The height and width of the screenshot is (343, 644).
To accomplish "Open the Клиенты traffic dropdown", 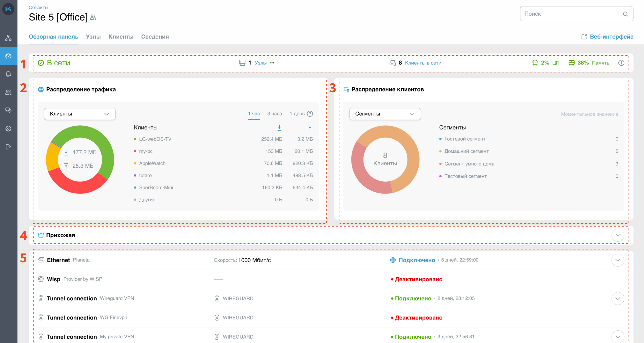I will click(x=80, y=114).
